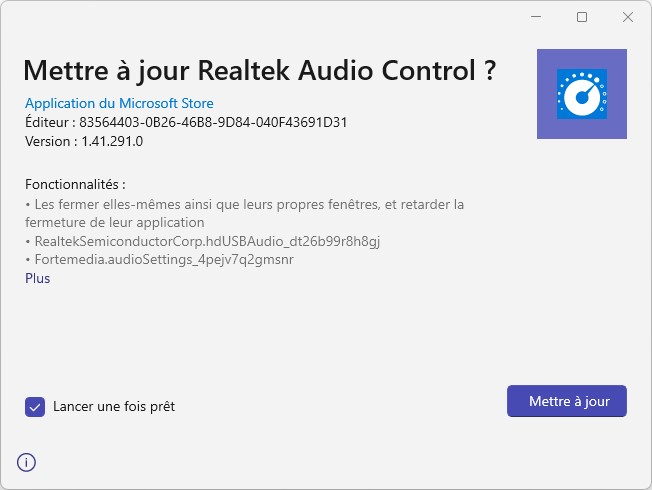Click the Éditeur publisher ID line
652x490 pixels.
pos(186,122)
